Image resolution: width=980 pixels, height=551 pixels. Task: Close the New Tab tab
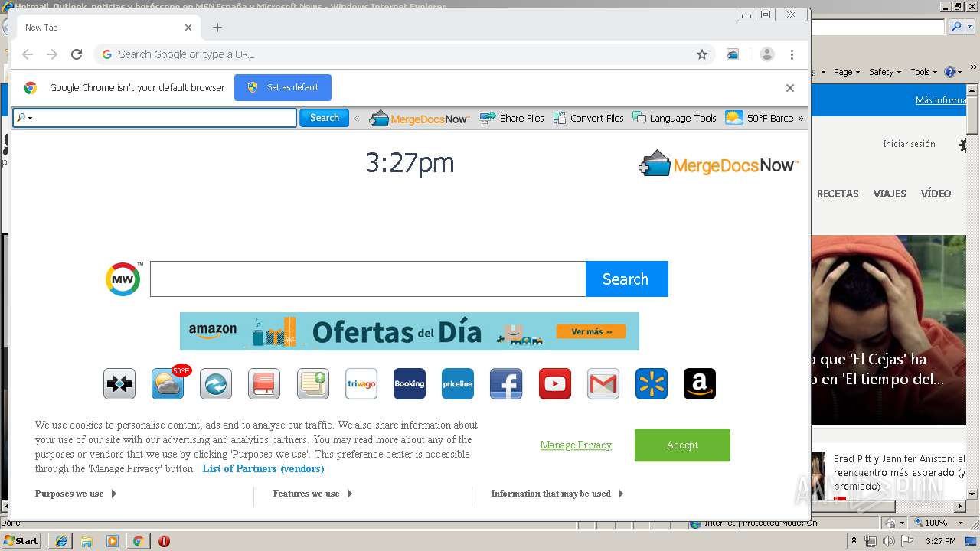[188, 28]
